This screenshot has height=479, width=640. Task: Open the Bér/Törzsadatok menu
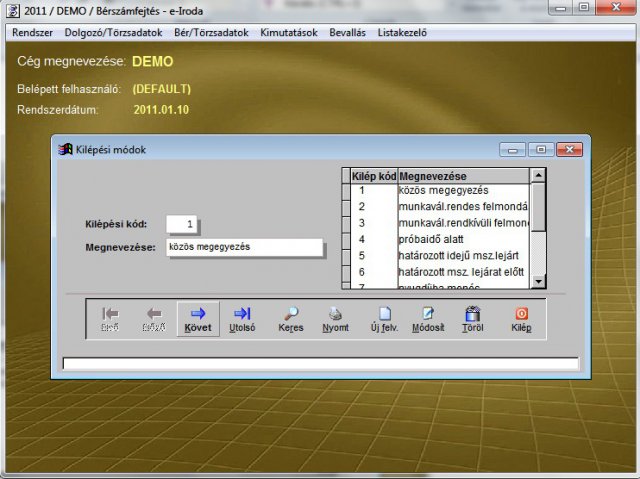212,32
